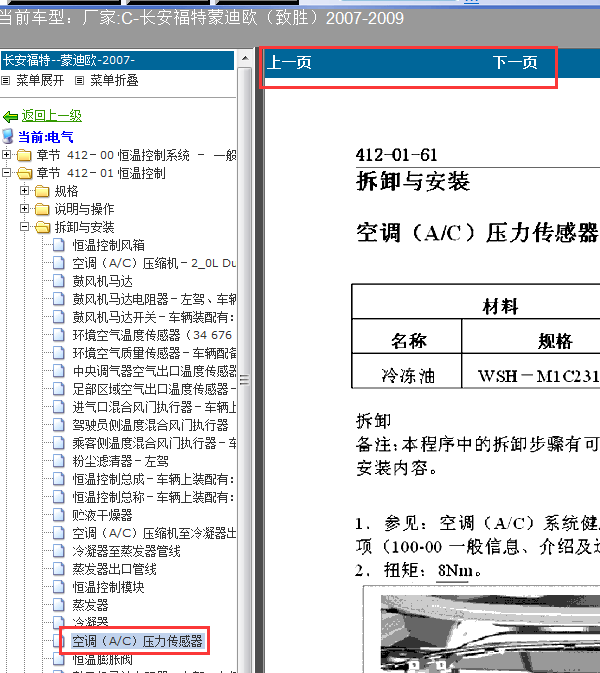Click page icon next to 中央调气器空气出口温度传感器
This screenshot has width=600, height=673.
pos(58,371)
